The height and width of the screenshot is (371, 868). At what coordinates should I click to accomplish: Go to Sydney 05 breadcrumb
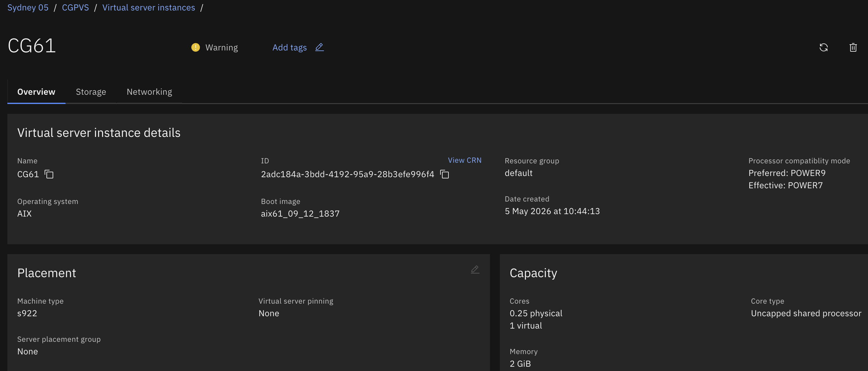click(28, 7)
